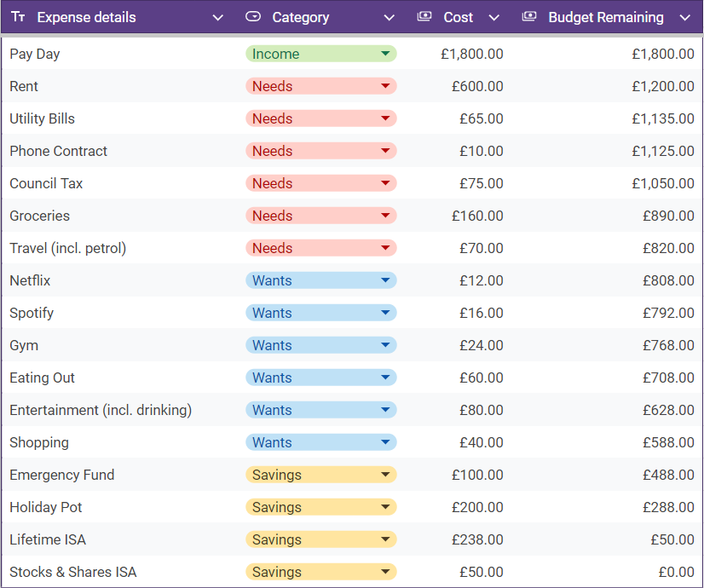704x588 pixels.
Task: Select the £0.00 budget remaining cell
Action: pyautogui.click(x=672, y=572)
